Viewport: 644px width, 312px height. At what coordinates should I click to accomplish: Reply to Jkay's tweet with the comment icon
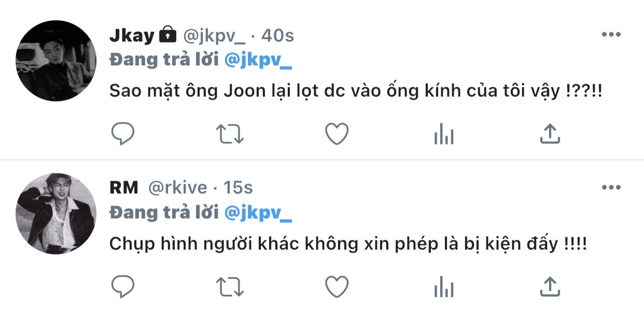(123, 134)
